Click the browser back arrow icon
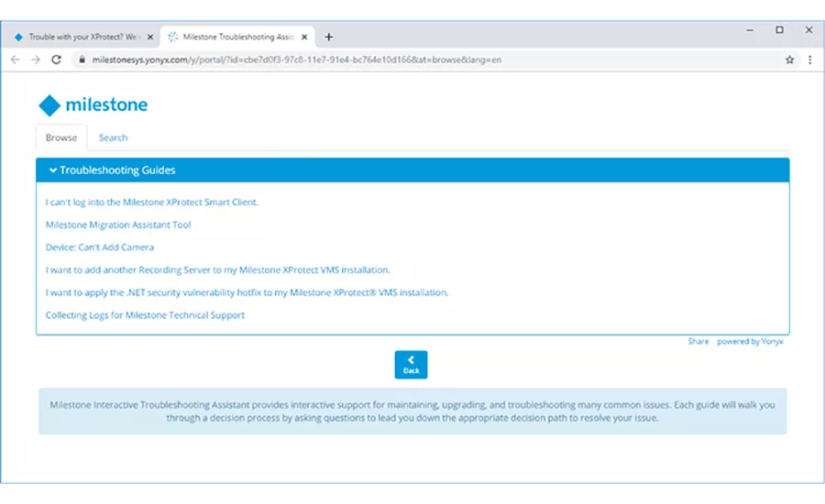 point(15,60)
